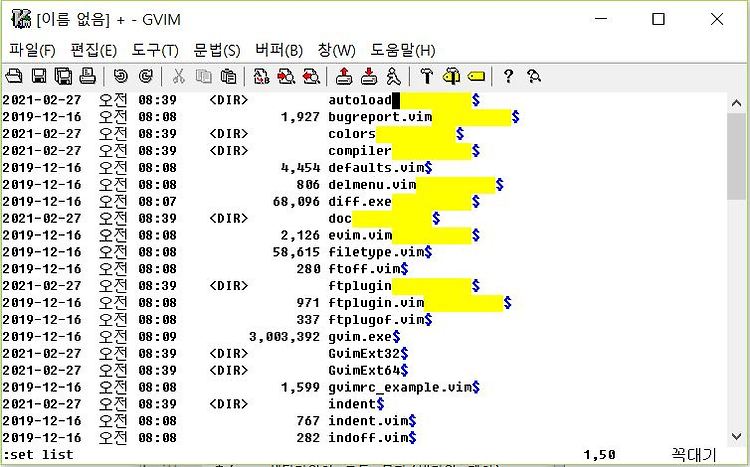
Task: Click the Find Help search icon
Action: (x=534, y=76)
